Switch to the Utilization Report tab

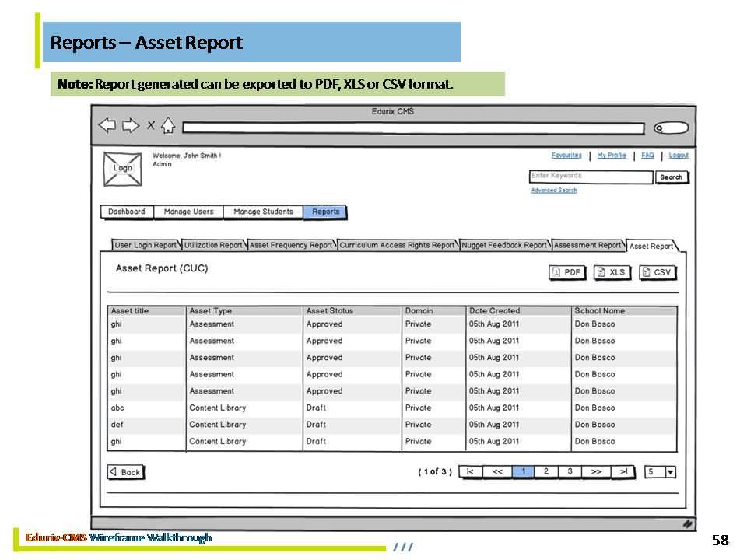[x=213, y=245]
